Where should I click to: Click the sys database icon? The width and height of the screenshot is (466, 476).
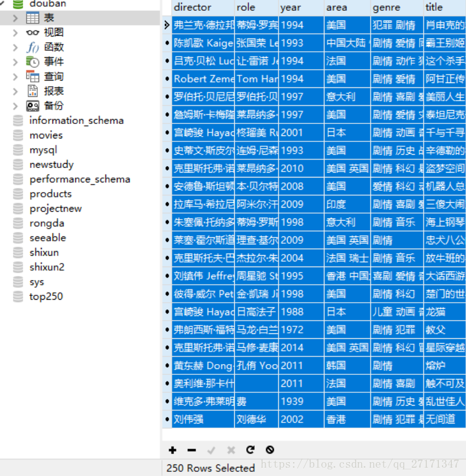[18, 282]
